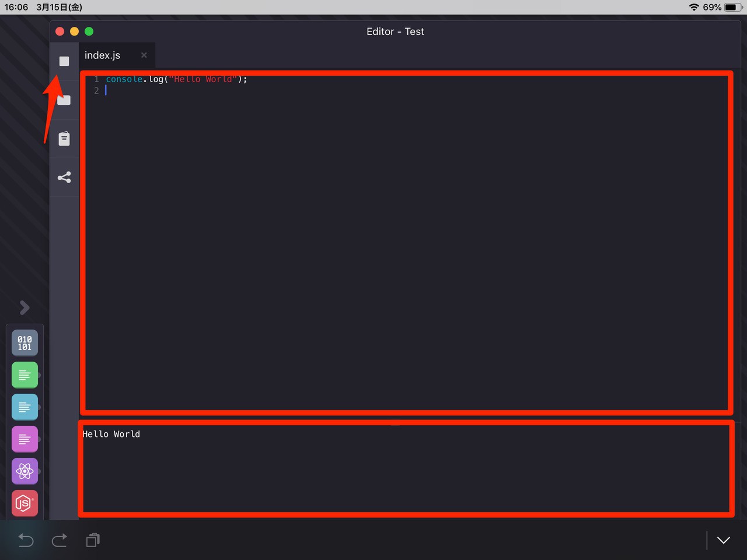
Task: Click the line number 1 in the gutter
Action: (x=96, y=79)
